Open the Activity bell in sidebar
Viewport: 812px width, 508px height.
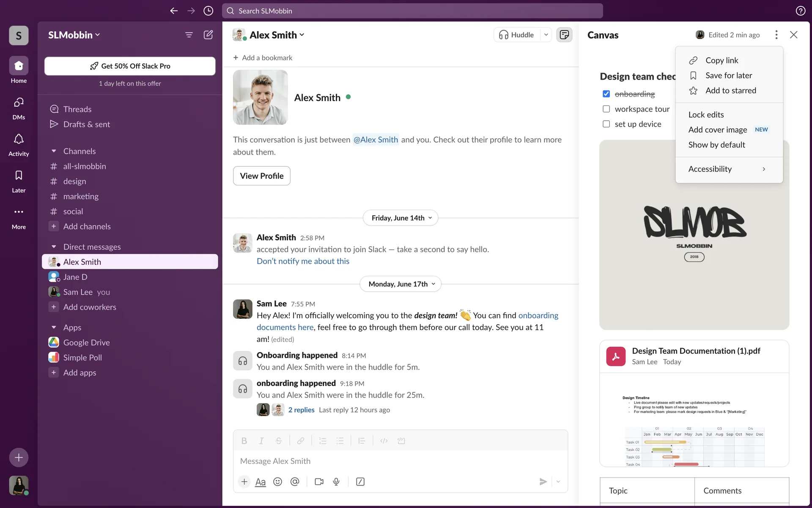(x=19, y=144)
